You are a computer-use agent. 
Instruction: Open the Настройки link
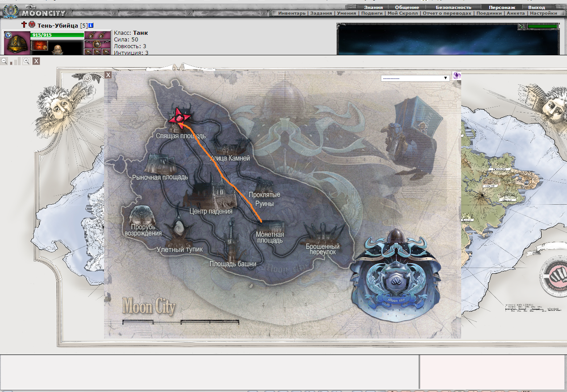[543, 13]
